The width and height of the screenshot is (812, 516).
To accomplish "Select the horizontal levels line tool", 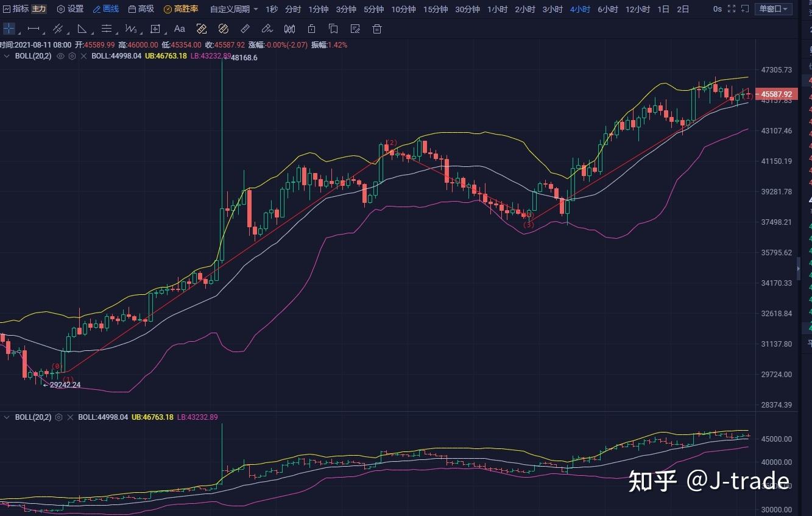I will pyautogui.click(x=107, y=29).
